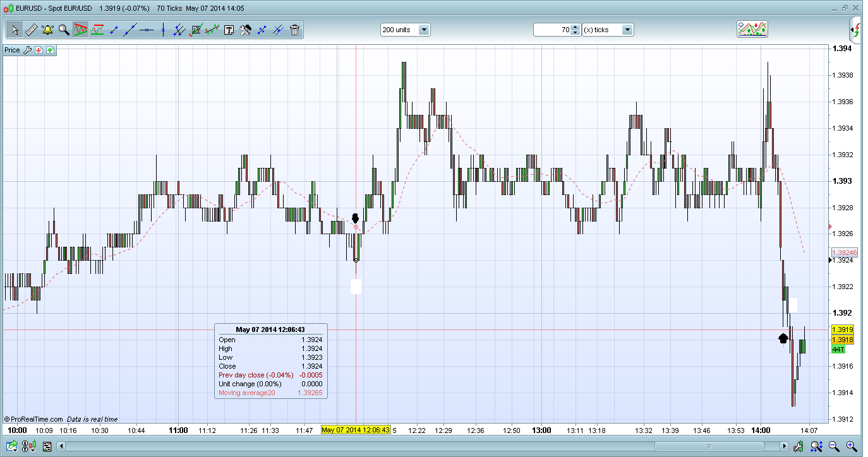Click the ProRealTime.com copyright text
This screenshot has height=457, width=868.
click(x=33, y=419)
